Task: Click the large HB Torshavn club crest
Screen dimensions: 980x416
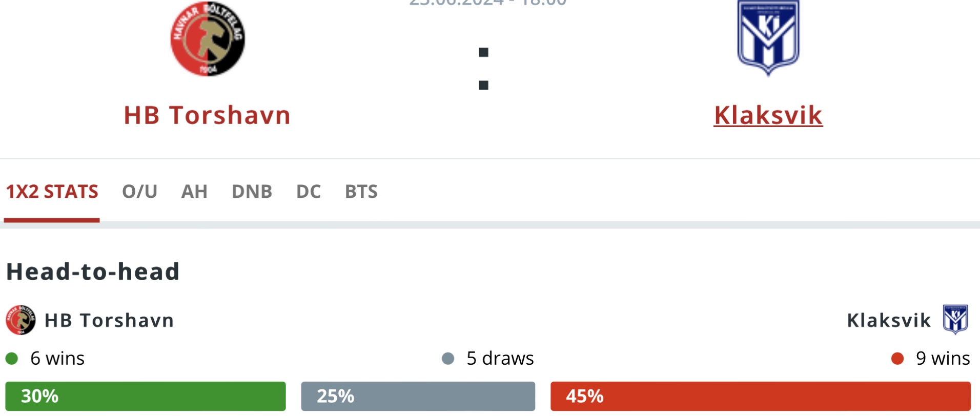Action: coord(208,38)
